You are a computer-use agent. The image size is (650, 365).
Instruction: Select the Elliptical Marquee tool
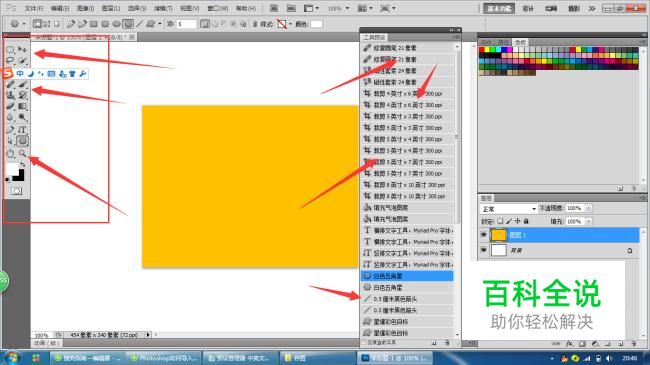(10, 50)
